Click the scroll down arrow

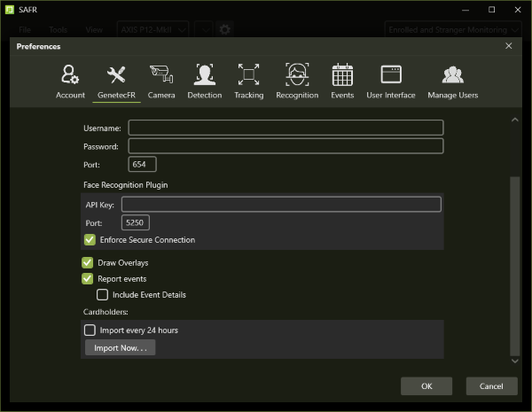tap(514, 361)
